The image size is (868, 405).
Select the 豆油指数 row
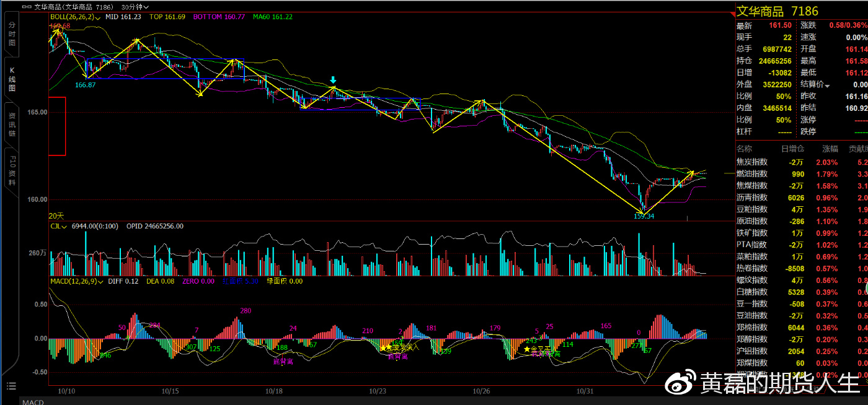pyautogui.click(x=800, y=315)
